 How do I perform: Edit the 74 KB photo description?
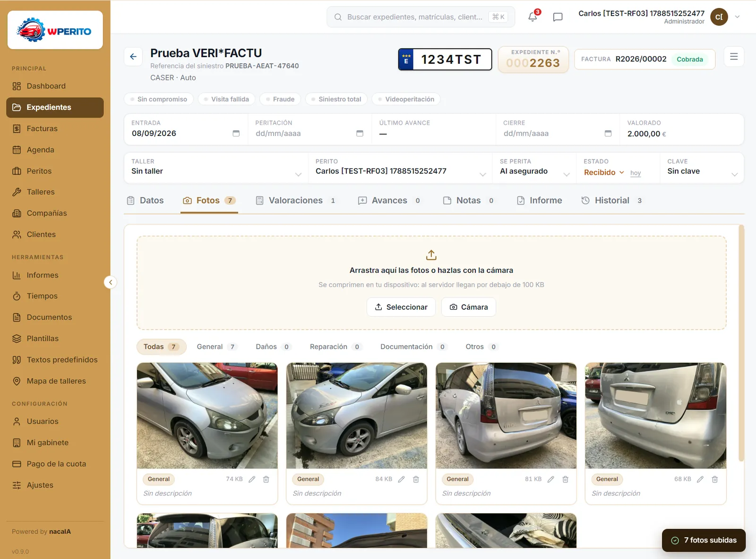pyautogui.click(x=252, y=479)
